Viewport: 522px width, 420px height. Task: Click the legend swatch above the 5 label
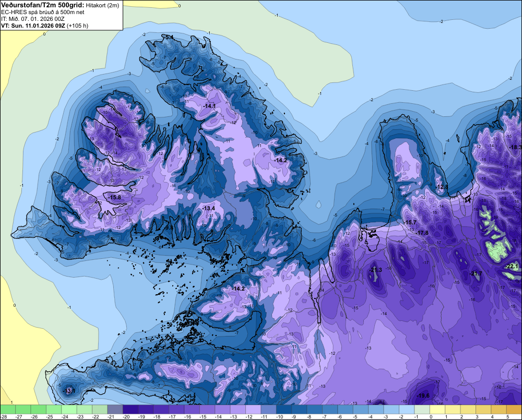pos(514,410)
